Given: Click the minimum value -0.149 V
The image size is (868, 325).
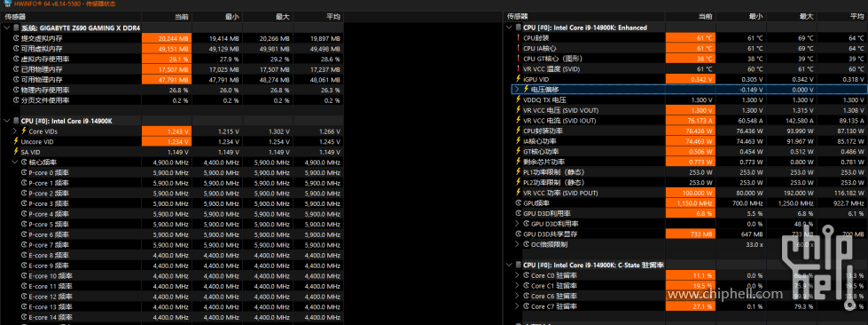Looking at the screenshot, I should pos(752,90).
